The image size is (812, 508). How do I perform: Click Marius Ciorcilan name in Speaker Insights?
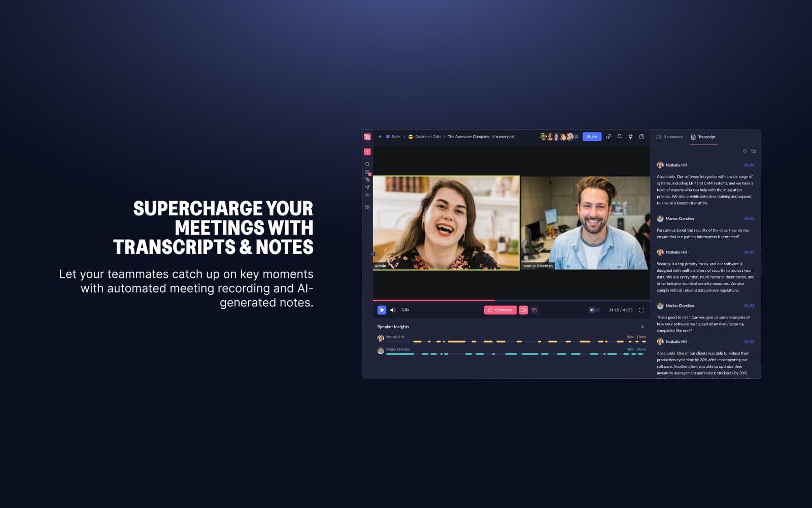pos(398,349)
